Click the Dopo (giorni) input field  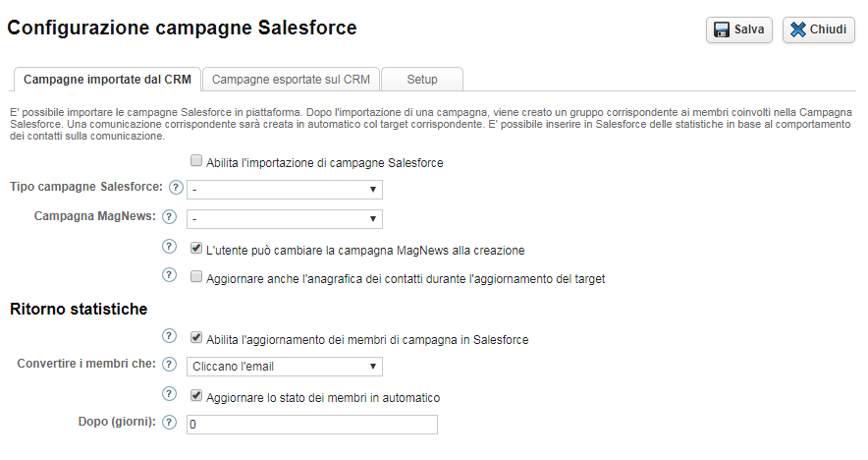(311, 425)
